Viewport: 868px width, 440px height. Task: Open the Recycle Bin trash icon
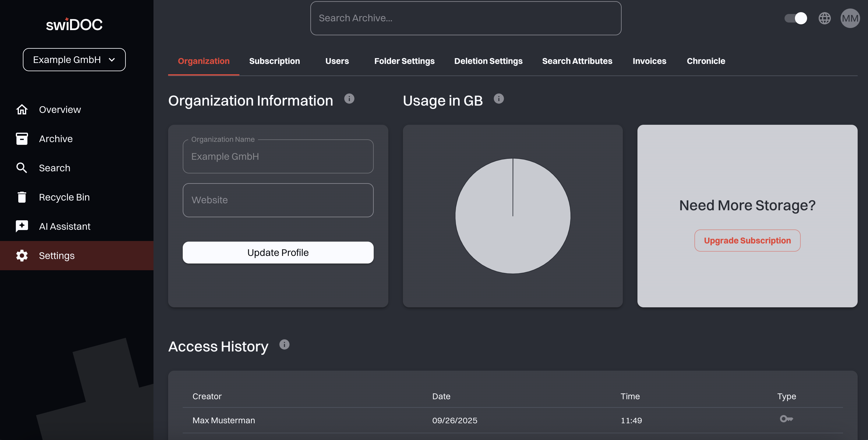pos(22,197)
